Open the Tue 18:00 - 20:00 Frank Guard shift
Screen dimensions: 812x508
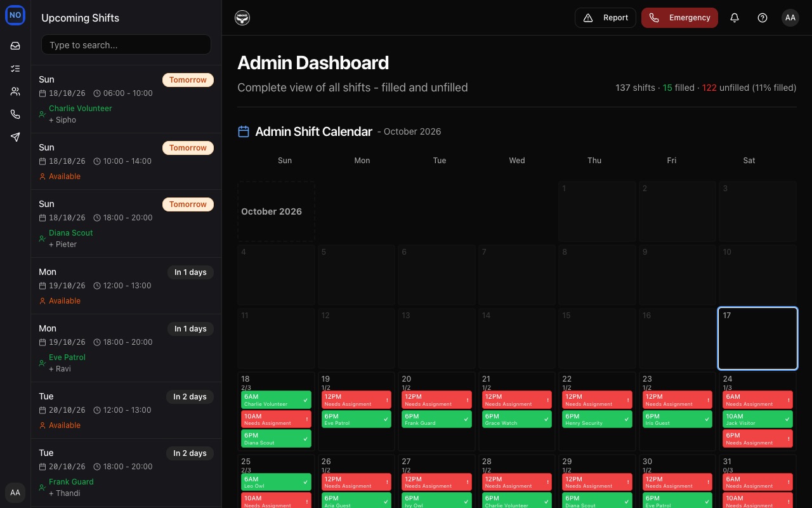pos(126,472)
